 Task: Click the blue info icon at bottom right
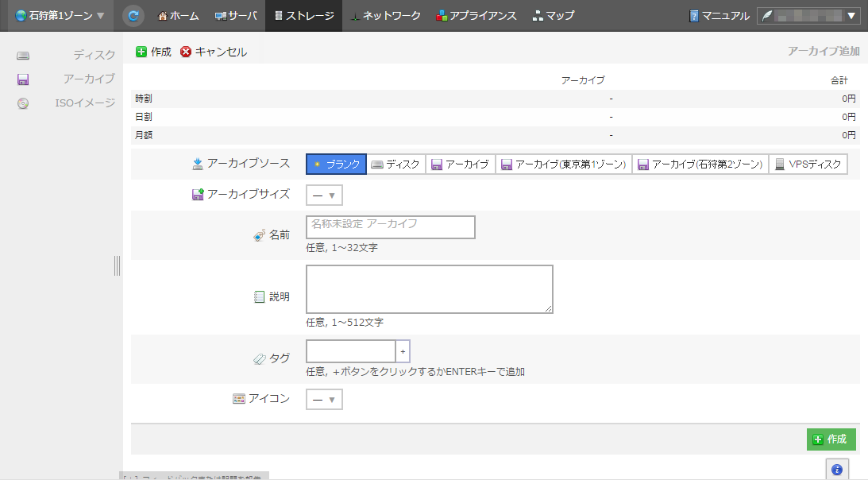(836, 470)
